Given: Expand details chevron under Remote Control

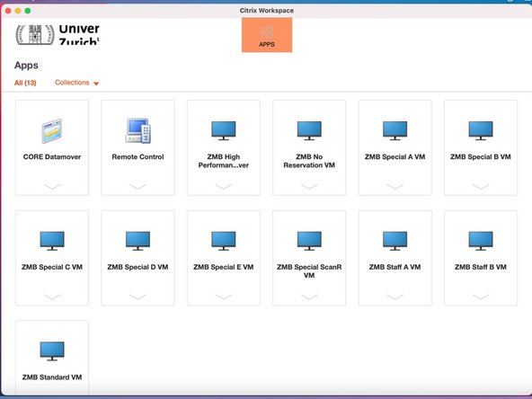Looking at the screenshot, I should 137,186.
